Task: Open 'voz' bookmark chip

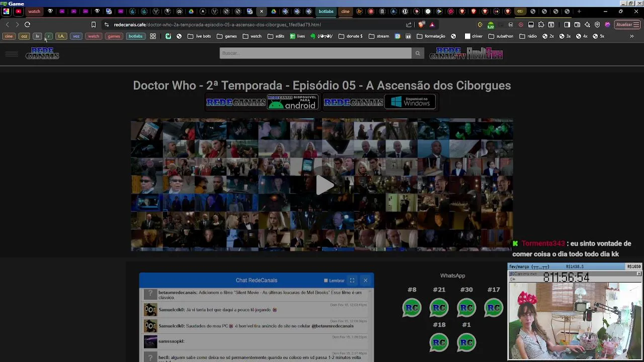Action: 76,36
